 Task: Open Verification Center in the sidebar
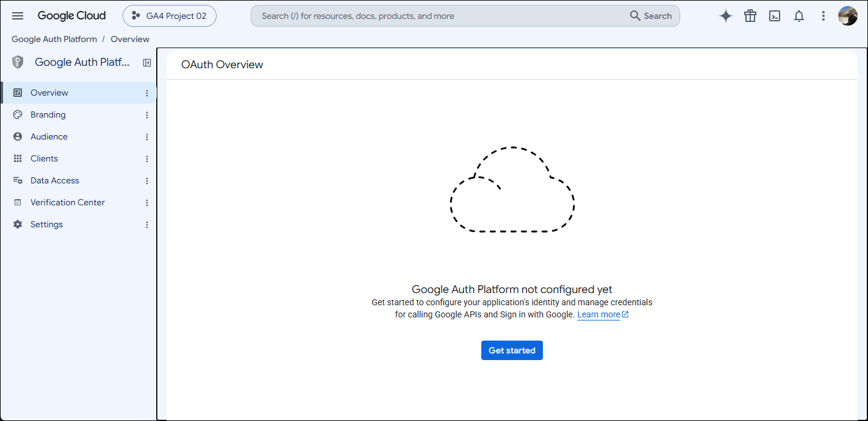pos(78,202)
